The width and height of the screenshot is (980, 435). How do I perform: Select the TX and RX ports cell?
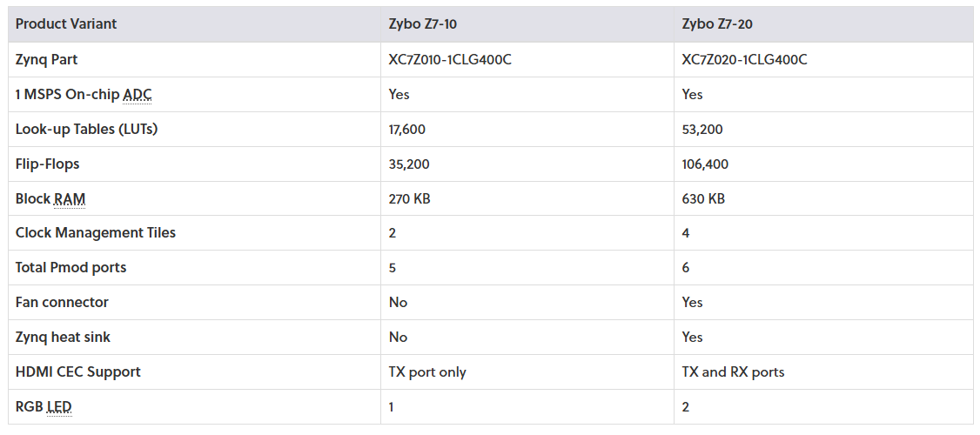pos(733,371)
